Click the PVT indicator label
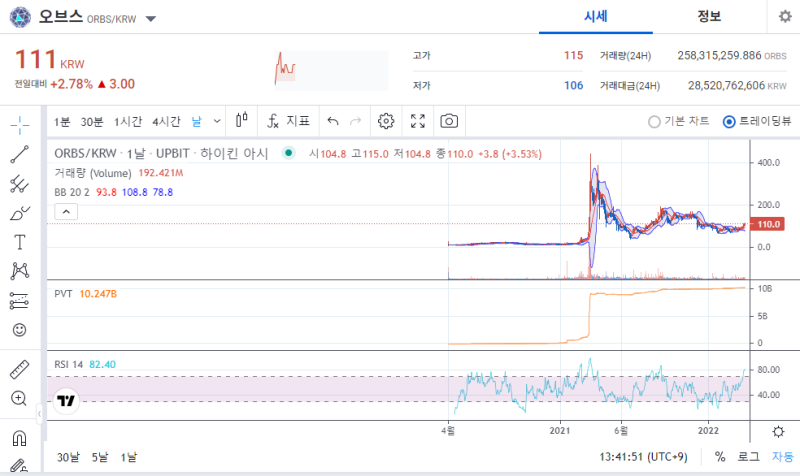This screenshot has width=800, height=476. (x=63, y=294)
